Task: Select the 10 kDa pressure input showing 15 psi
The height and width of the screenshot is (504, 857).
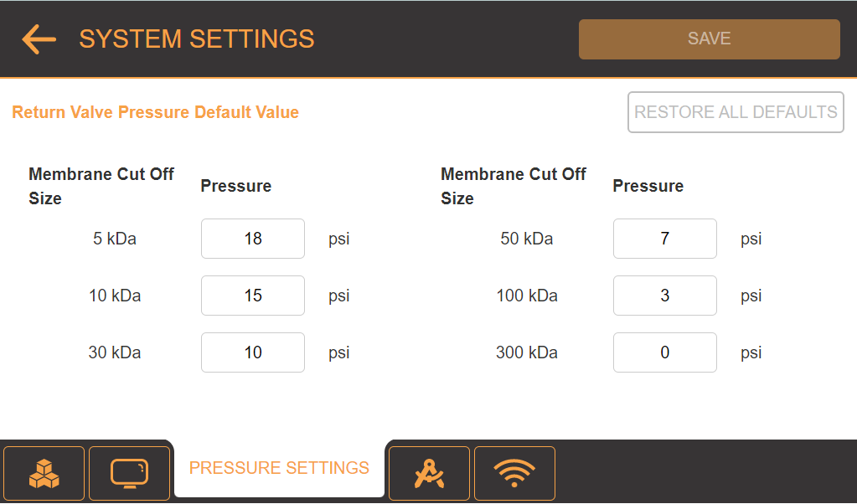Action: point(252,296)
